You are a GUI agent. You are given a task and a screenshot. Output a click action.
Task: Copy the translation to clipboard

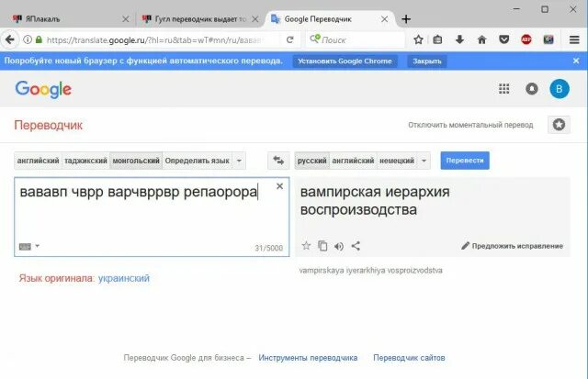point(322,246)
